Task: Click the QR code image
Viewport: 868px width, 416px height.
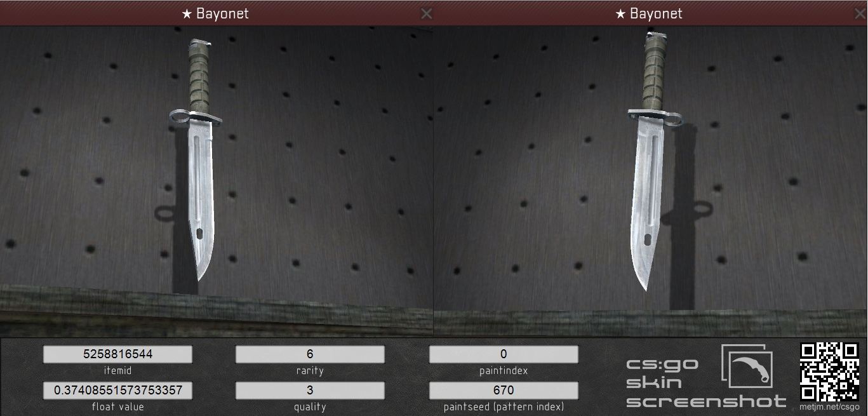Action: point(830,372)
